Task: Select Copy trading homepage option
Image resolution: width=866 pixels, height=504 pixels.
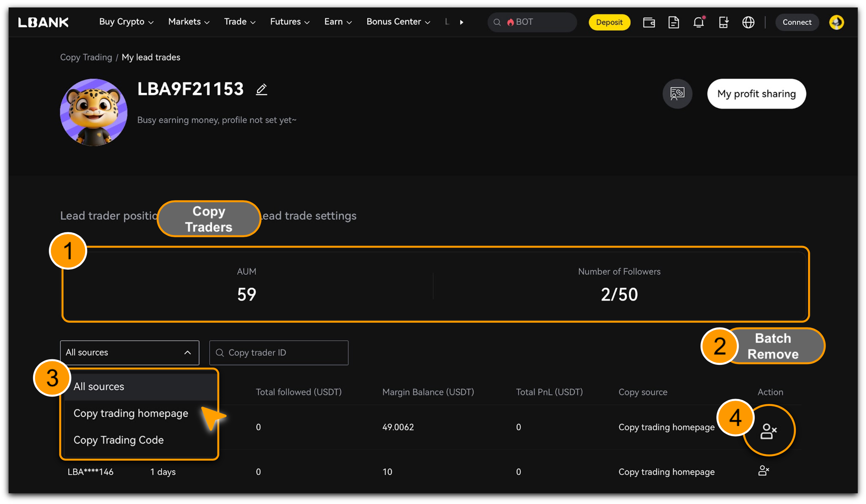Action: [131, 413]
